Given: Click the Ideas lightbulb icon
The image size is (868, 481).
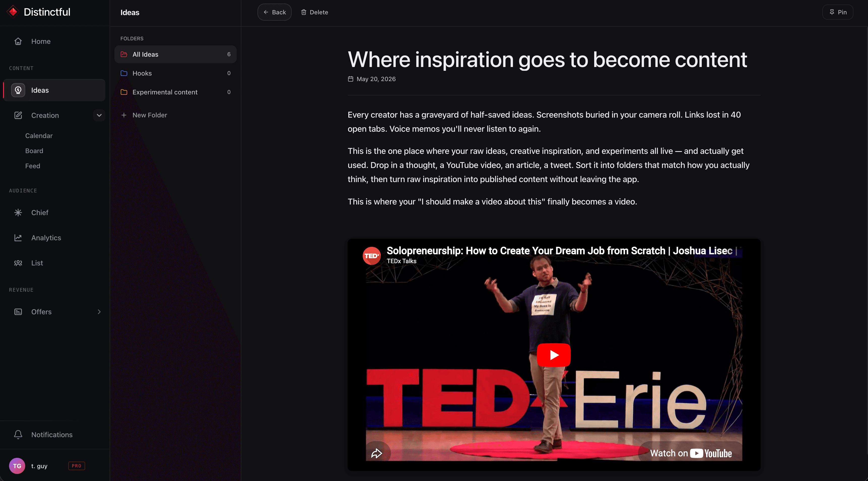Looking at the screenshot, I should pyautogui.click(x=18, y=90).
